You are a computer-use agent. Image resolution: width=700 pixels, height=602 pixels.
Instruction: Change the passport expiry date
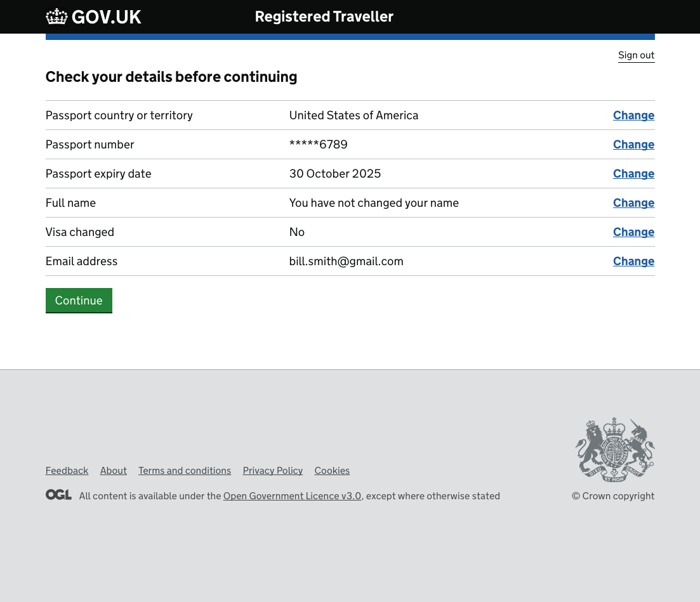(633, 174)
